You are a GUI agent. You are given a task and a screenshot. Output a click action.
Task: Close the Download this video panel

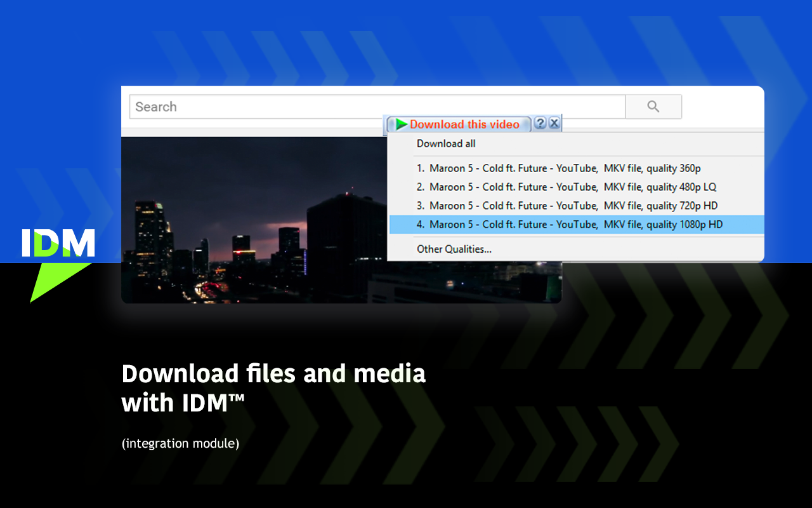554,123
